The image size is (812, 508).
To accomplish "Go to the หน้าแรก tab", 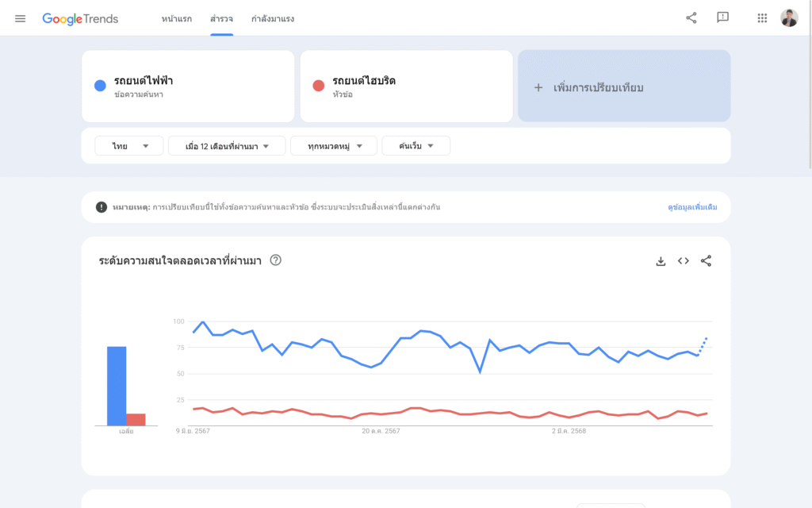I will pyautogui.click(x=177, y=19).
